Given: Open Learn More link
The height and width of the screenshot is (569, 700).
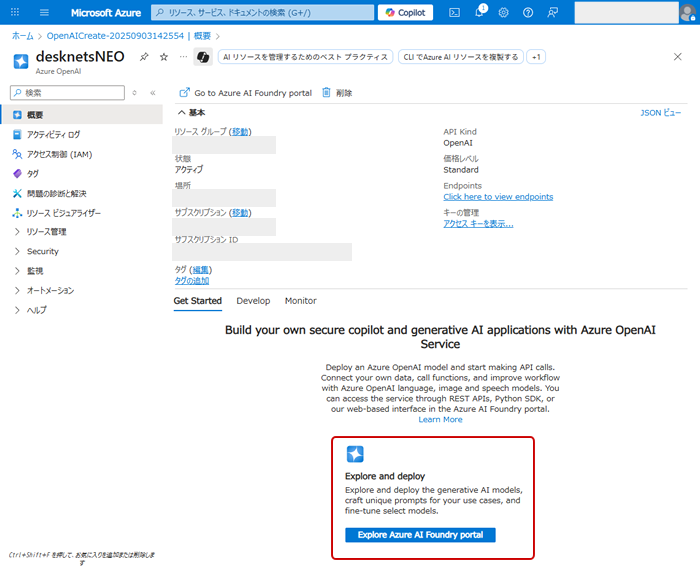Looking at the screenshot, I should [x=440, y=419].
